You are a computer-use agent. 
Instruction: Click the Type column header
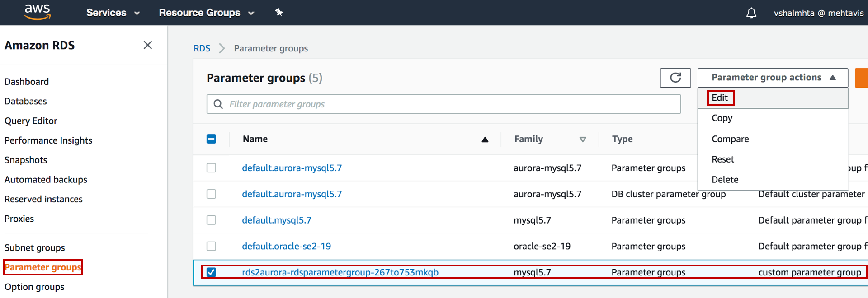pyautogui.click(x=622, y=139)
